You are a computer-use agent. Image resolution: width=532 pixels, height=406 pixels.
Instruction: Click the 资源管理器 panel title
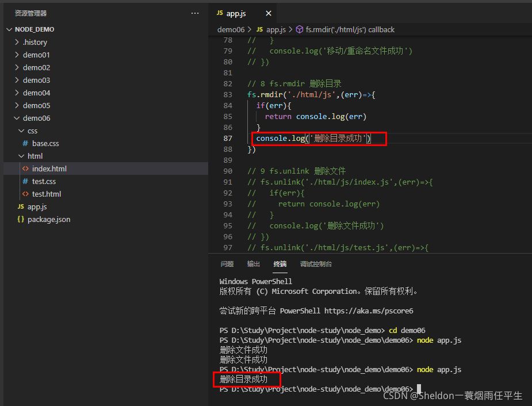tap(30, 13)
